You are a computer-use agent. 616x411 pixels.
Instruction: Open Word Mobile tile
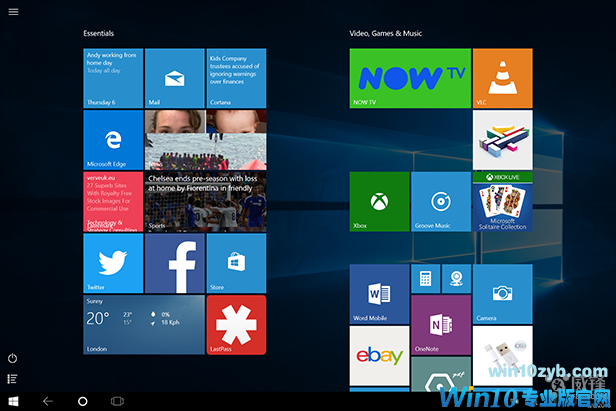coord(379,294)
